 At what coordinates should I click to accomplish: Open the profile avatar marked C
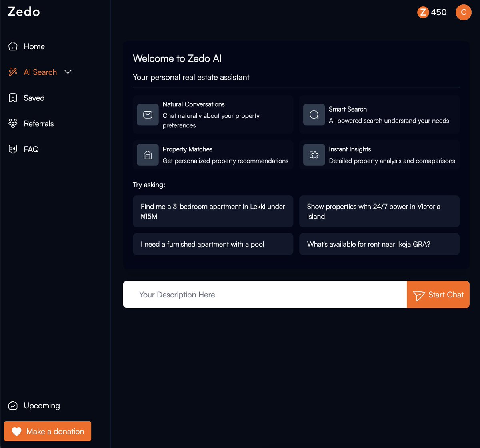(464, 12)
